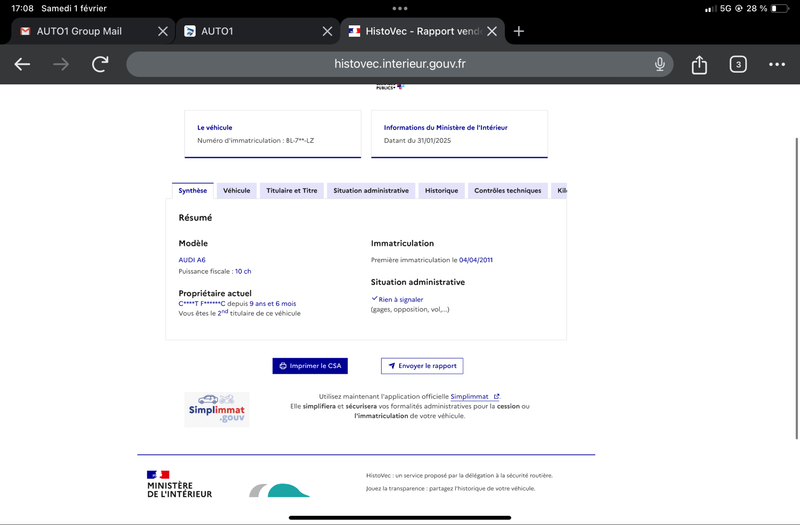Open the tab overview showing 3 tabs

pyautogui.click(x=738, y=64)
